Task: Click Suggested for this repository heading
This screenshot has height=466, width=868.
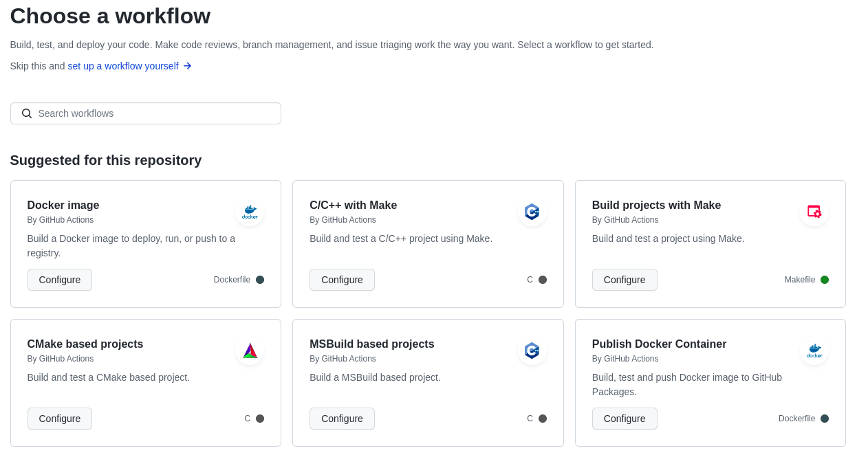Action: point(106,160)
